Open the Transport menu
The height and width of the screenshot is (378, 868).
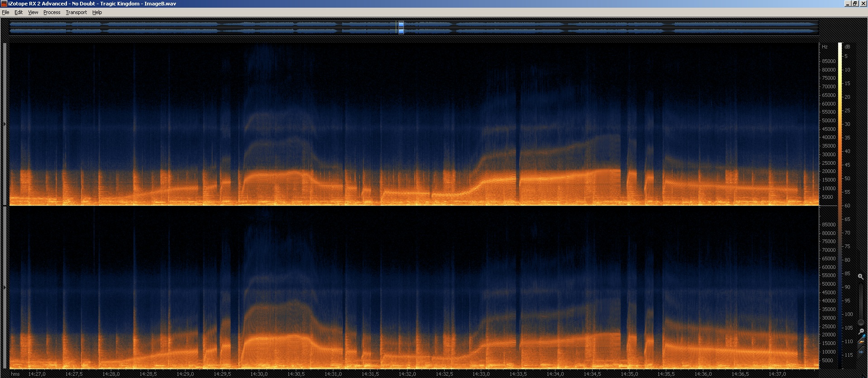coord(76,12)
